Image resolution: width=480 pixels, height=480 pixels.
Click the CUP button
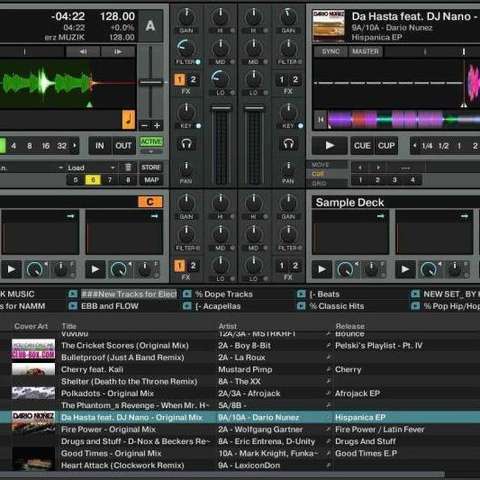[x=386, y=146]
